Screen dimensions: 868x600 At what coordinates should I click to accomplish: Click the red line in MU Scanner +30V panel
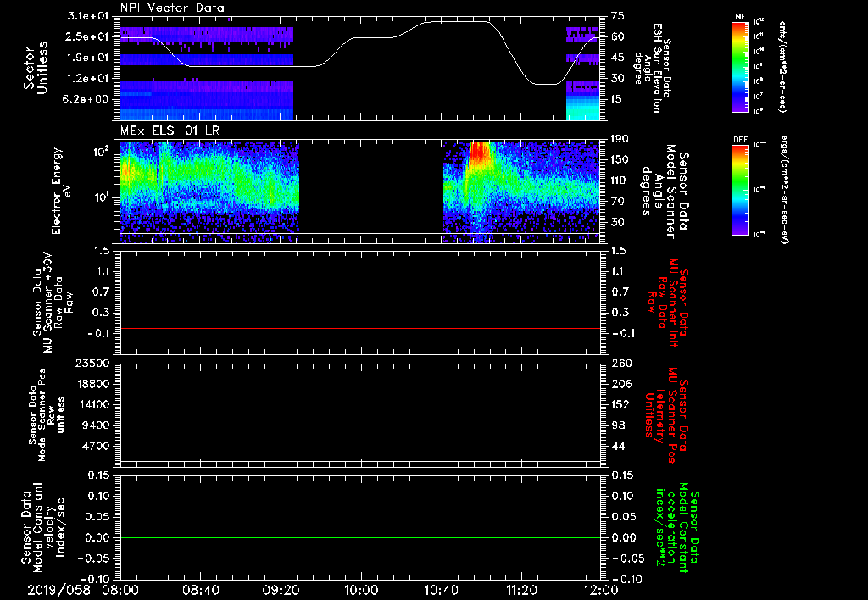click(360, 329)
